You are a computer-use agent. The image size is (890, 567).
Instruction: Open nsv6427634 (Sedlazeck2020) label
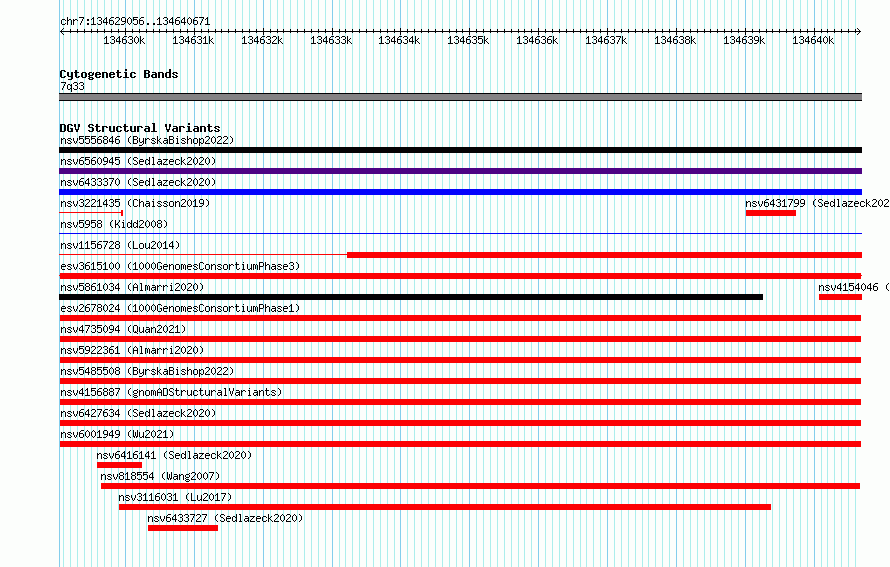tap(138, 413)
